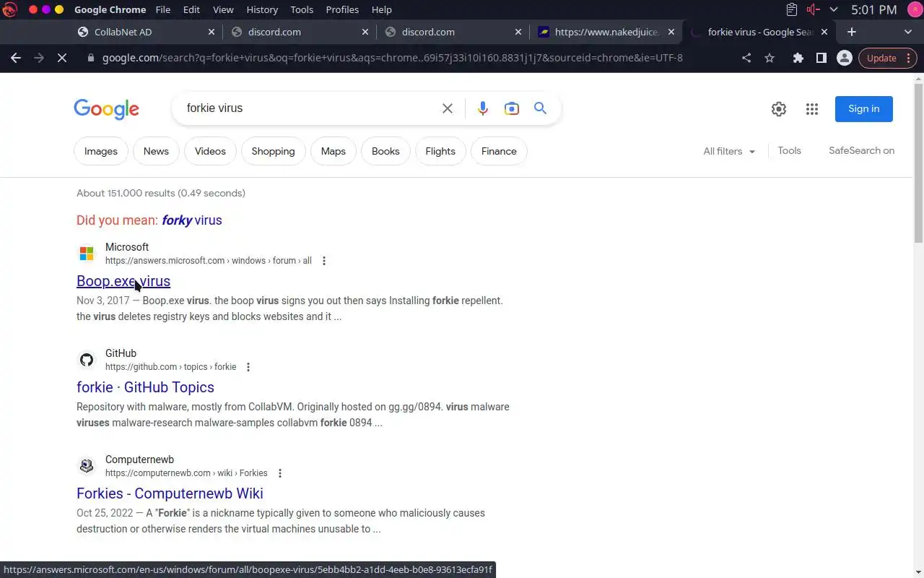Filter results by Videos
This screenshot has width=924, height=578.
pyautogui.click(x=210, y=151)
